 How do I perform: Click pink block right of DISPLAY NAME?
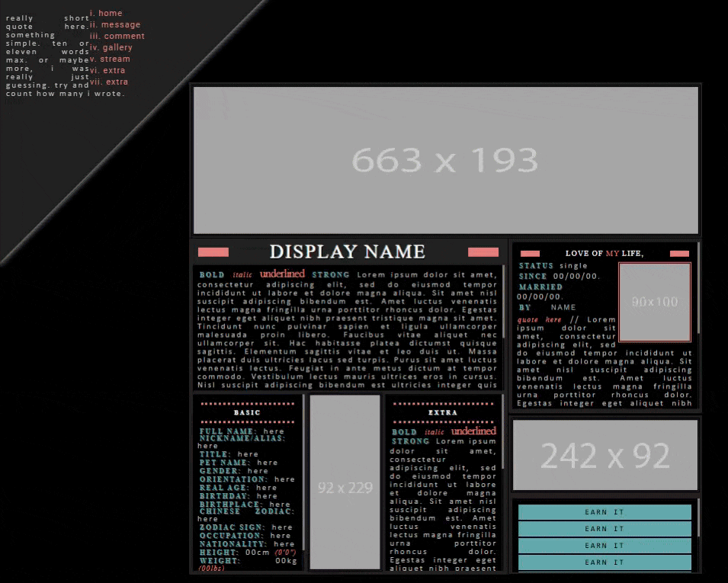483,252
